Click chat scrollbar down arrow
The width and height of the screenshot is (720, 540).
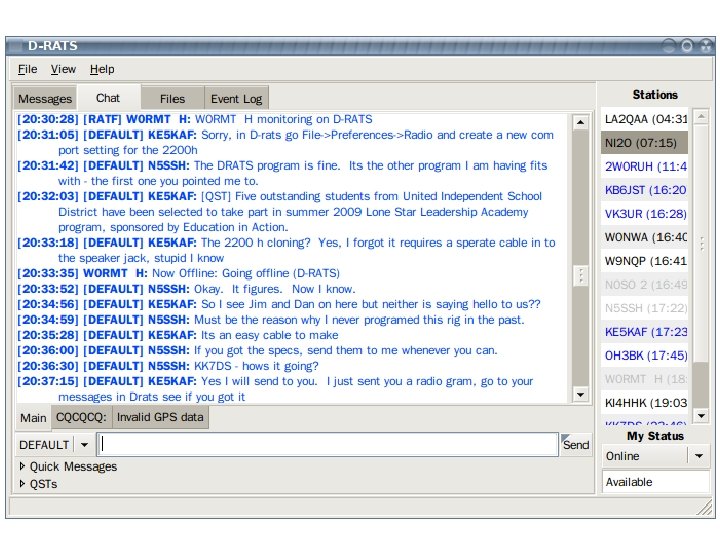[580, 394]
